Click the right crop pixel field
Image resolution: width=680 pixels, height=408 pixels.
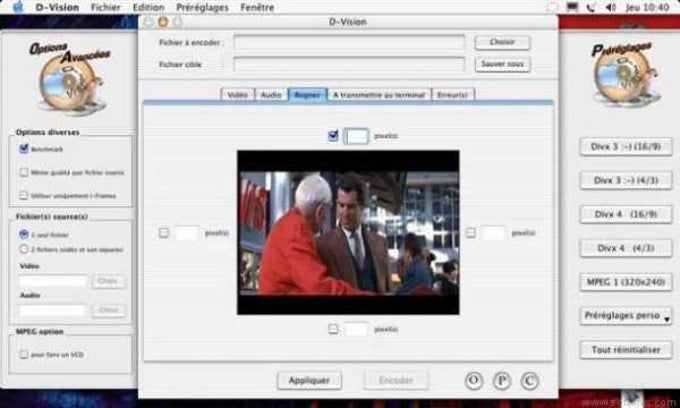(x=494, y=233)
